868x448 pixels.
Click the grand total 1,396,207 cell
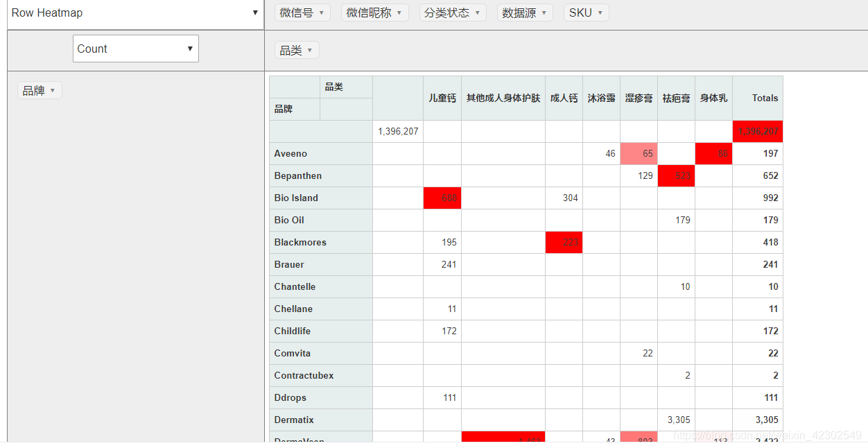(757, 131)
